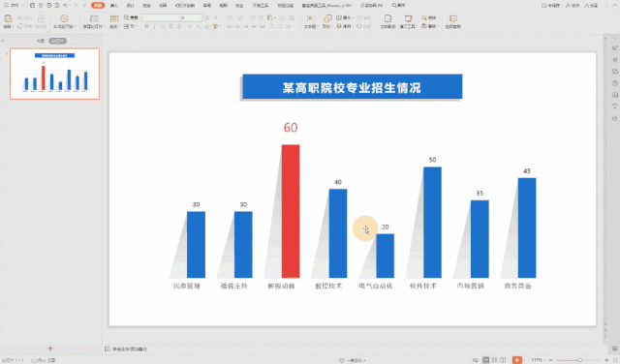Image resolution: width=620 pixels, height=364 pixels.
Task: Click the Copy icon in the ribbon
Action: point(19,26)
